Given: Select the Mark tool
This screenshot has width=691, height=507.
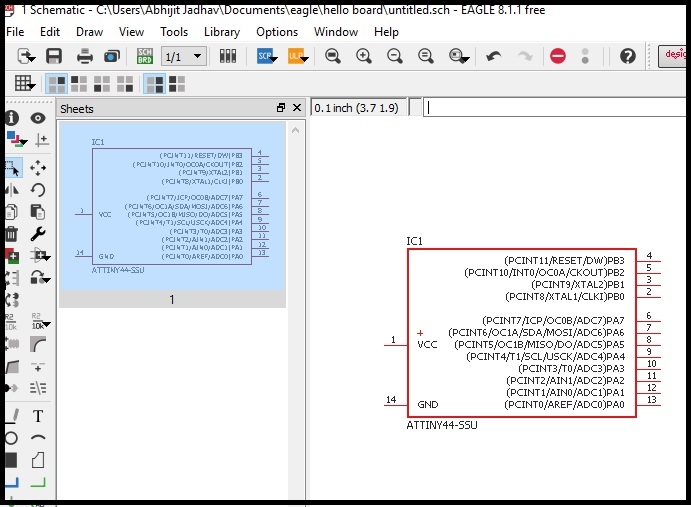Looking at the screenshot, I should pyautogui.click(x=42, y=140).
